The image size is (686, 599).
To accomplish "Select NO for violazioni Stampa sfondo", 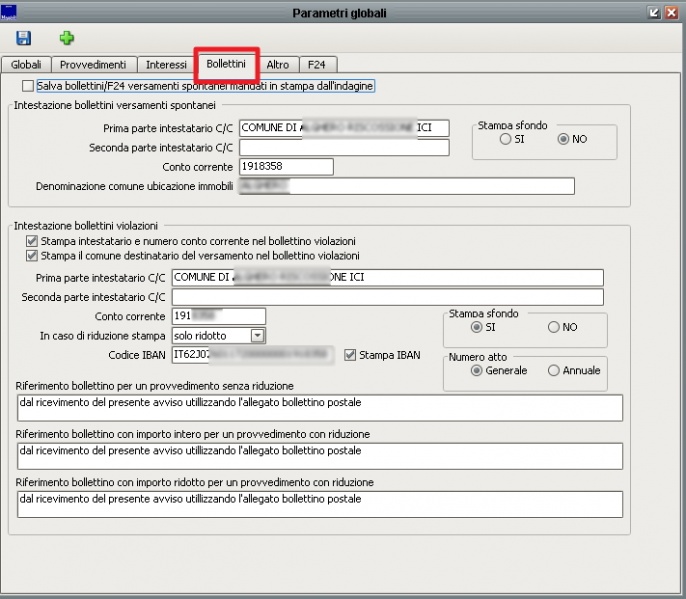I will click(x=554, y=327).
